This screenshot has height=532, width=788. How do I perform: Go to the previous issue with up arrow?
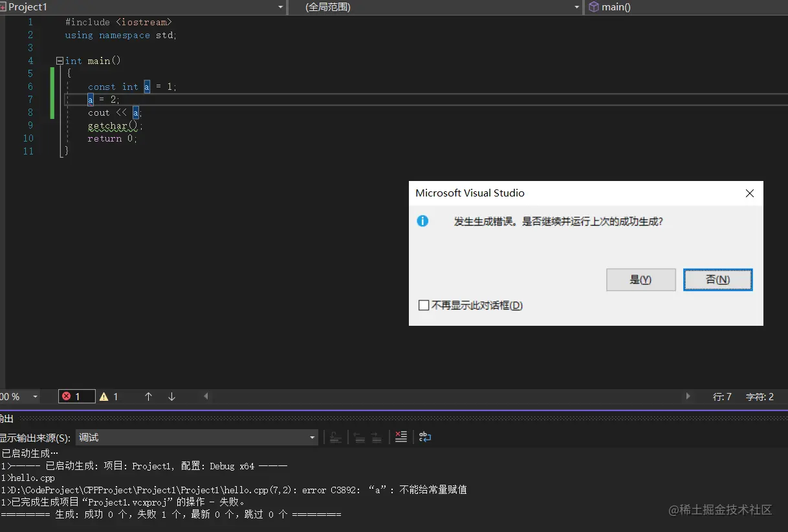148,396
